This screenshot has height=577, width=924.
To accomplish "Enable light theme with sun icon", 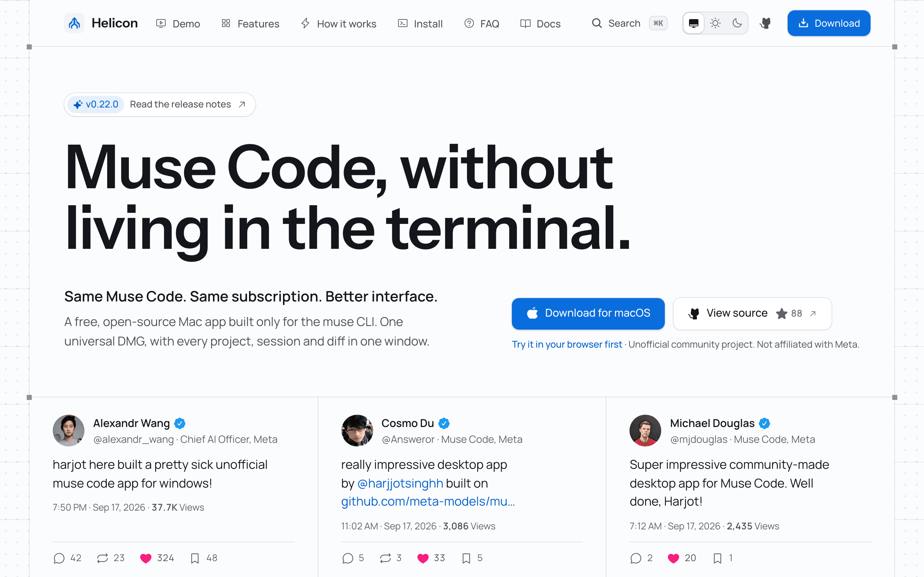I will (715, 23).
